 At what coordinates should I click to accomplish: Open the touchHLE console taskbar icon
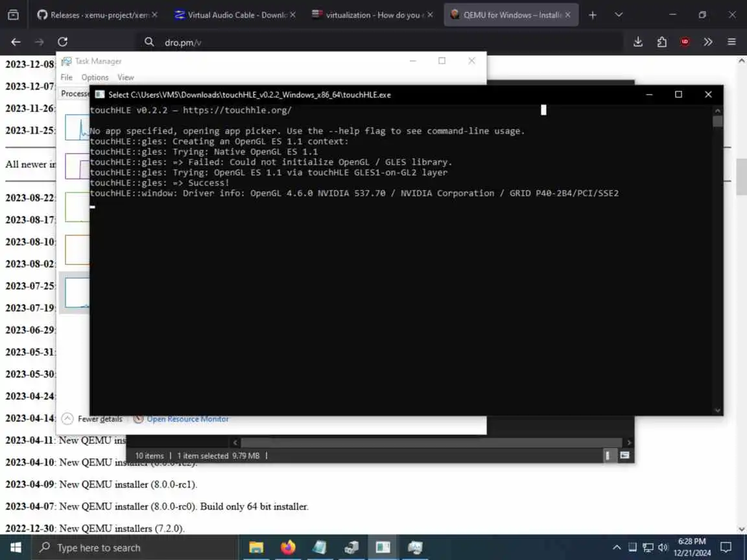[x=383, y=548]
